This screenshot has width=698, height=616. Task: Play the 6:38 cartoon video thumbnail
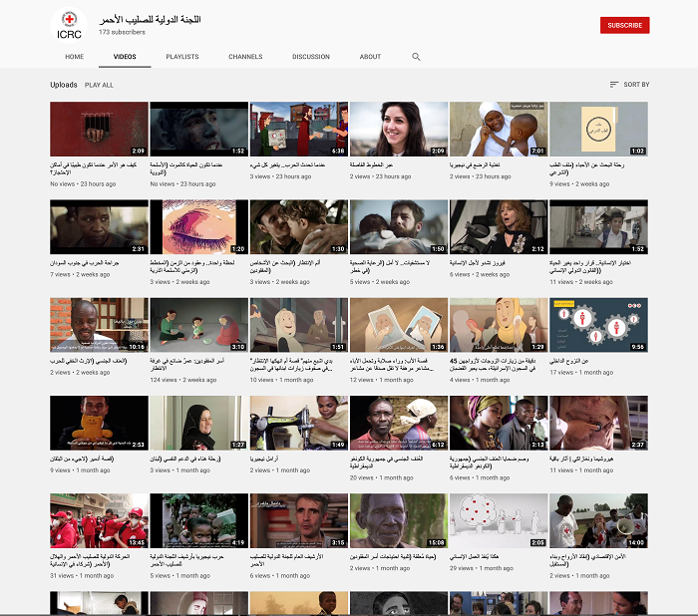click(x=298, y=129)
